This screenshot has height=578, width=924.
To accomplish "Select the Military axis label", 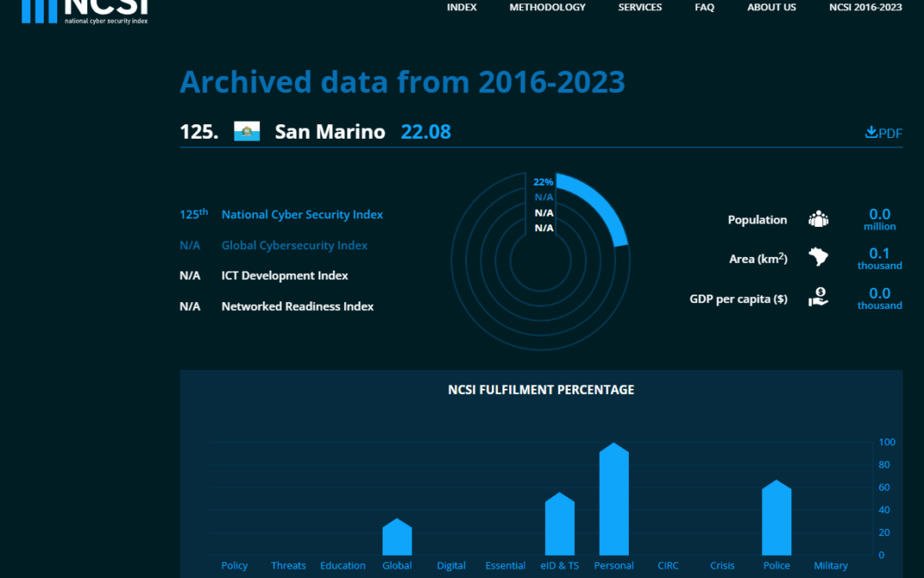I will [x=831, y=565].
